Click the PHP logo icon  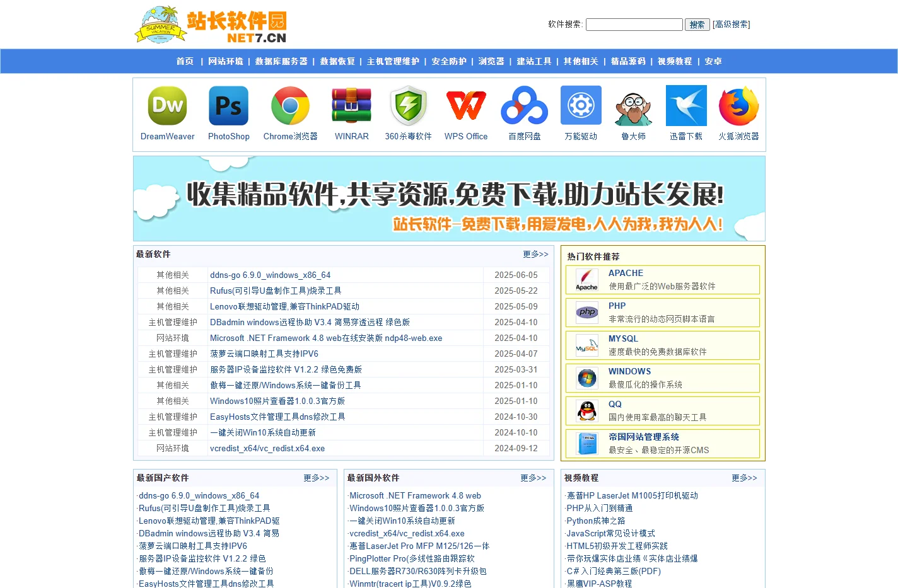tap(586, 313)
